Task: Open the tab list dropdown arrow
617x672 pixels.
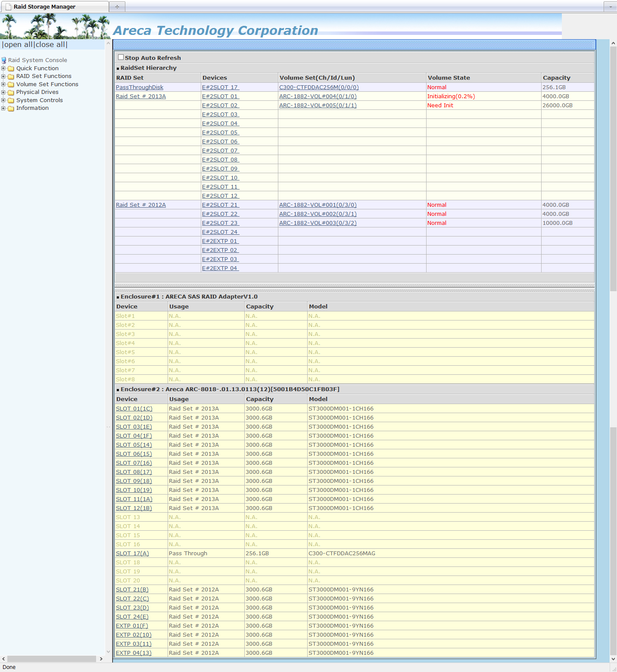Action: [610, 6]
